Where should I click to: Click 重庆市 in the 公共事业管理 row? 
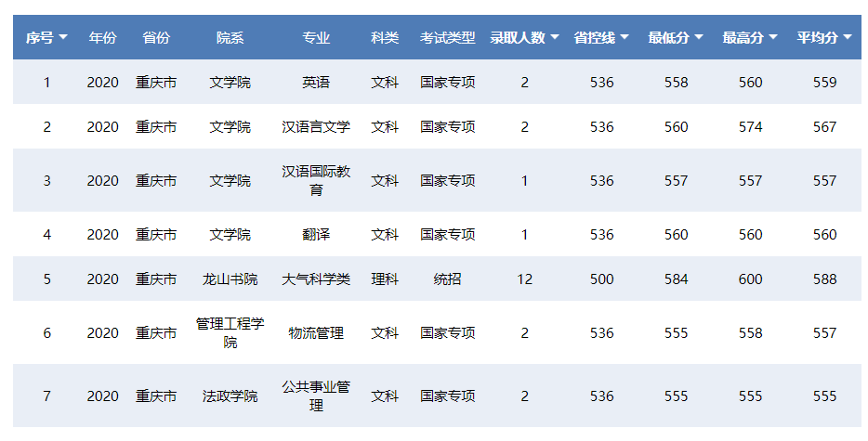156,396
